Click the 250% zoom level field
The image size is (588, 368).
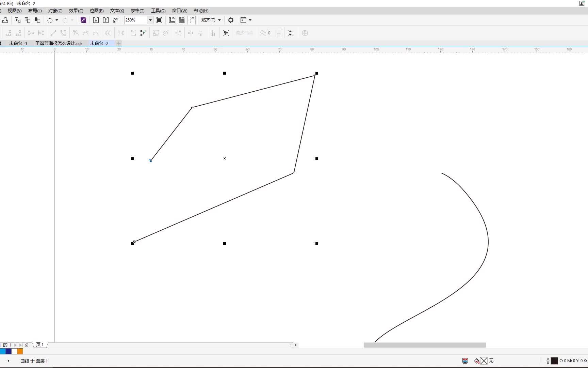coord(136,20)
